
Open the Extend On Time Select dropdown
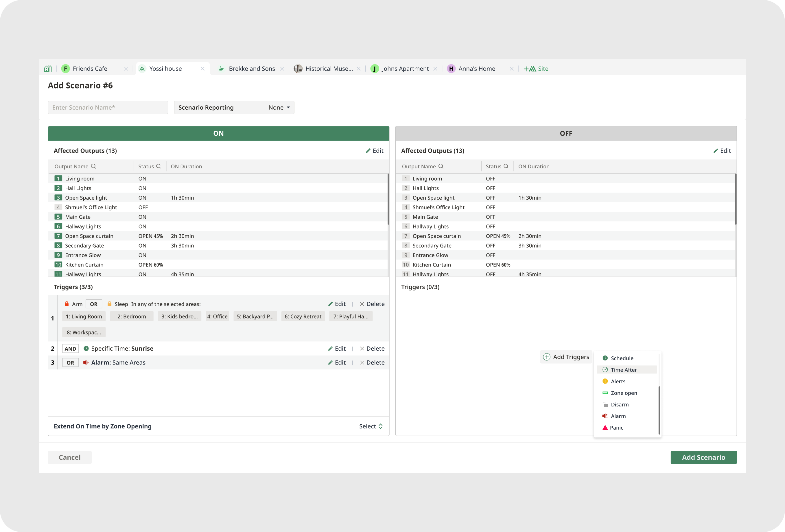click(x=371, y=426)
